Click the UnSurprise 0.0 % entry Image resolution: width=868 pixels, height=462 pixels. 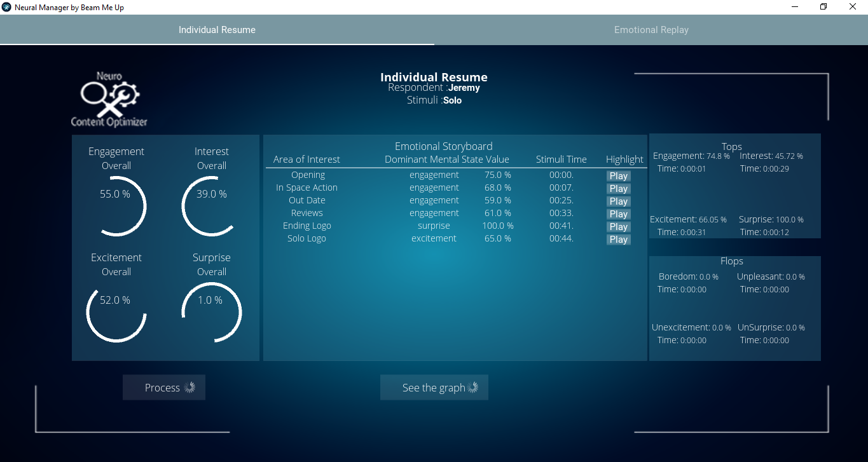point(771,327)
